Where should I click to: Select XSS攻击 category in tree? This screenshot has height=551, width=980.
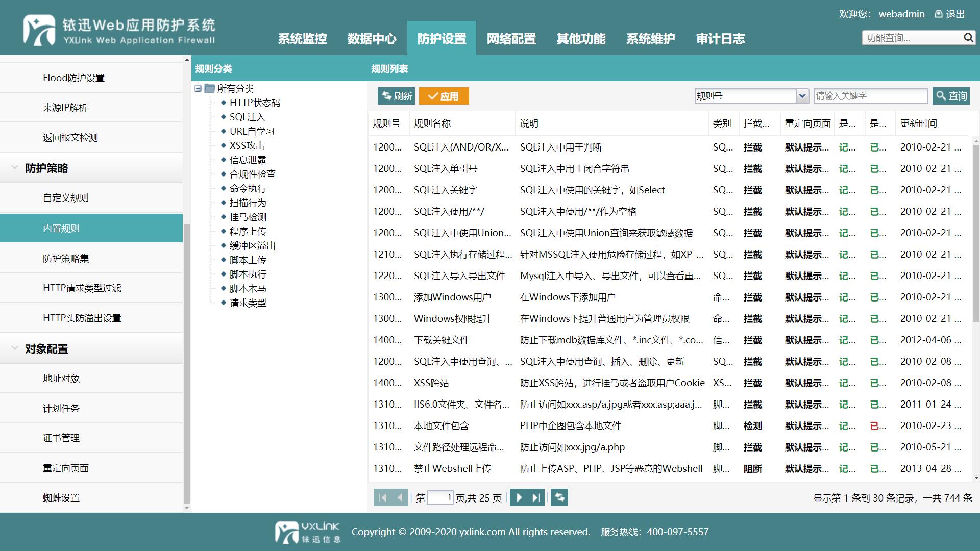pos(247,145)
